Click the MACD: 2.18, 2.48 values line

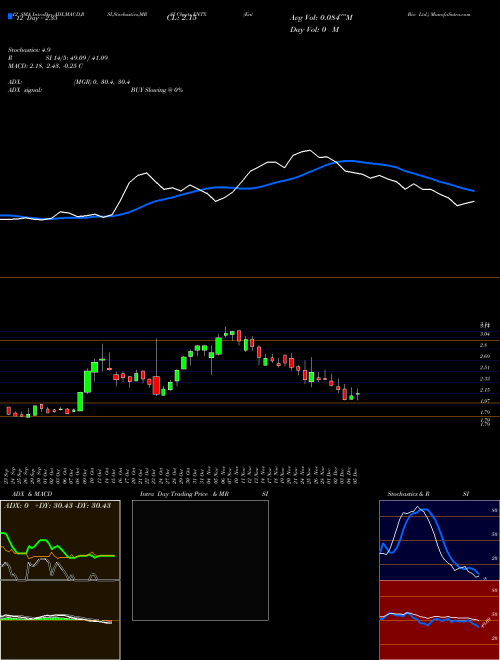click(45, 66)
